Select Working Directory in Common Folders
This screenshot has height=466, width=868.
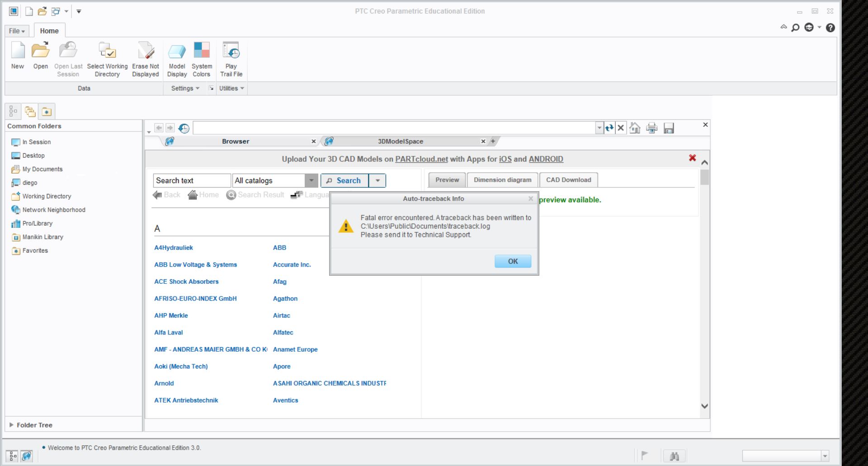(x=41, y=196)
